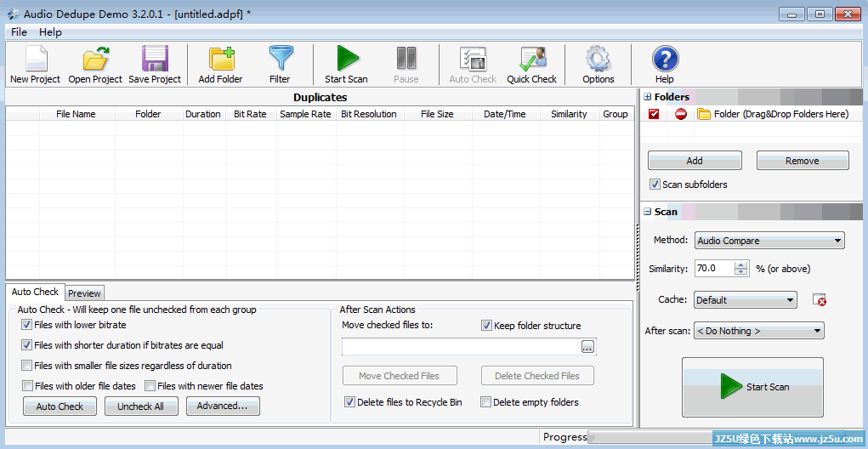
Task: Increase Similarity with up arrow
Action: coord(740,264)
